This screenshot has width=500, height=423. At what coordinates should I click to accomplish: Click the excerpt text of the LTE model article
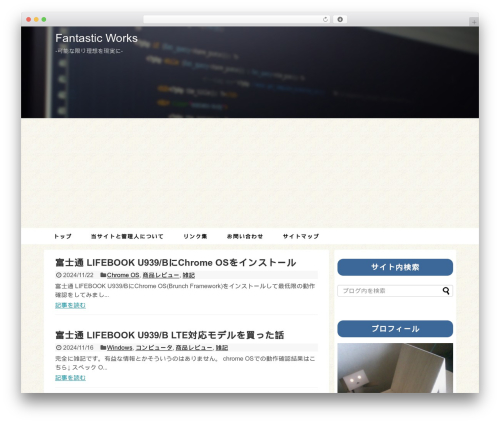coord(185,363)
